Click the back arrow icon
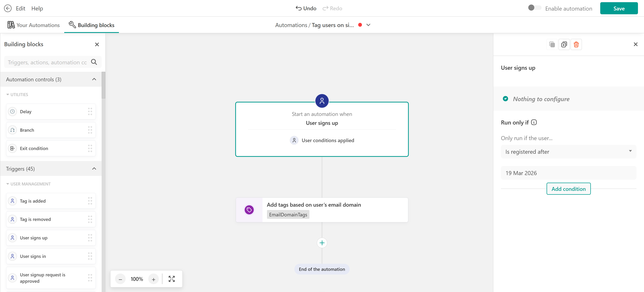Image resolution: width=644 pixels, height=292 pixels. [x=8, y=8]
